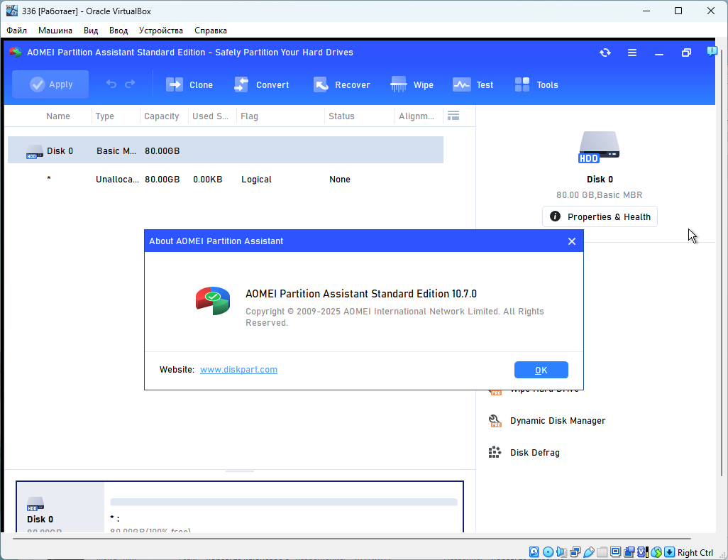
Task: Open the Машина menu in VirtualBox
Action: click(55, 31)
